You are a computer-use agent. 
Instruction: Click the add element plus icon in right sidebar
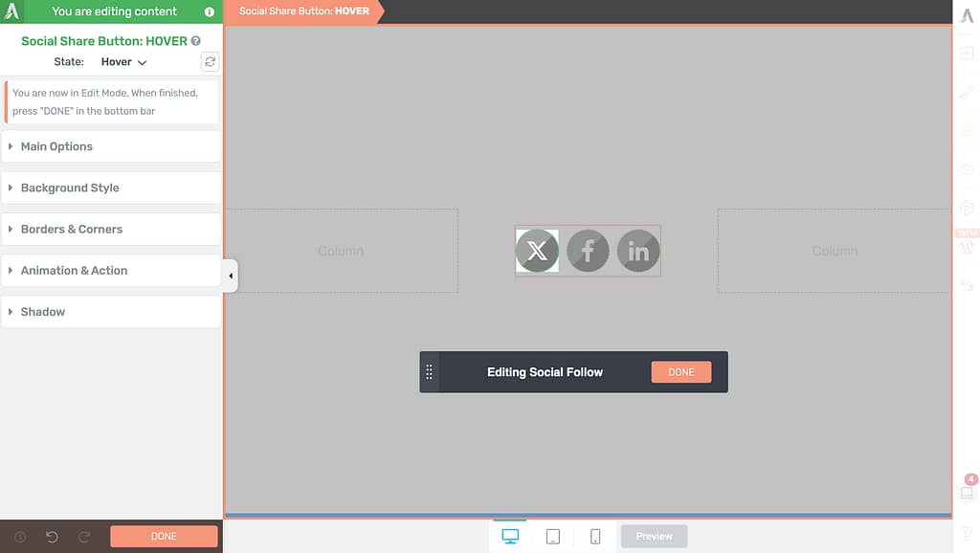point(967,54)
